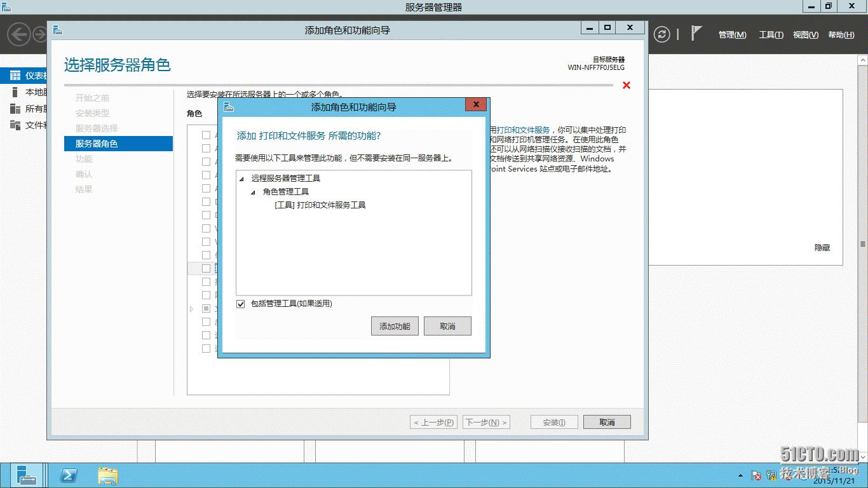Image resolution: width=868 pixels, height=488 pixels.
Task: Click the refresh icon in Server Manager toolbar
Action: pos(662,35)
